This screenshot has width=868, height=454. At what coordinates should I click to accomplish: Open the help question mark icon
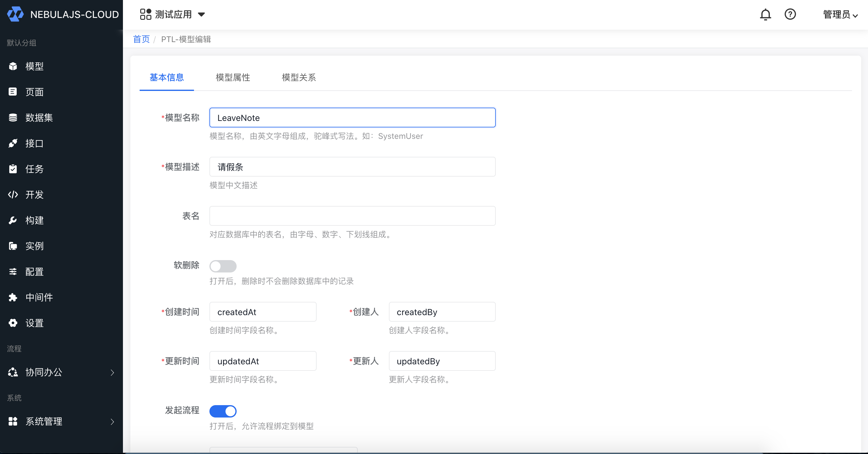pyautogui.click(x=790, y=15)
